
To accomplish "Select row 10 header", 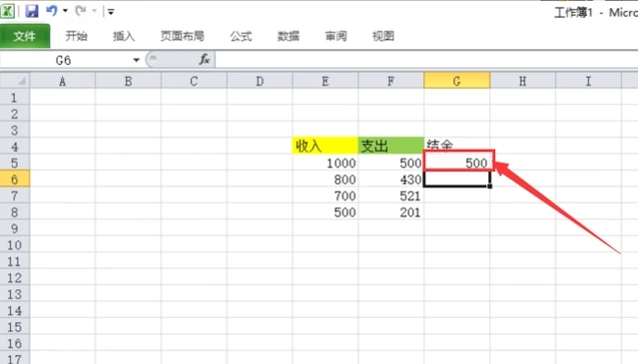I will (x=15, y=245).
